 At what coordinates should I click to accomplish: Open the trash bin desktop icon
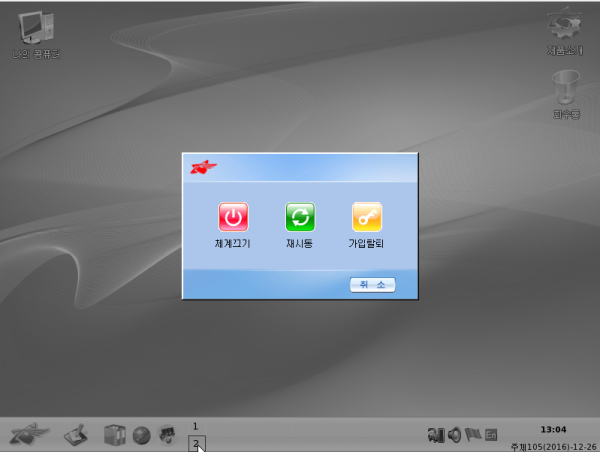tap(567, 90)
